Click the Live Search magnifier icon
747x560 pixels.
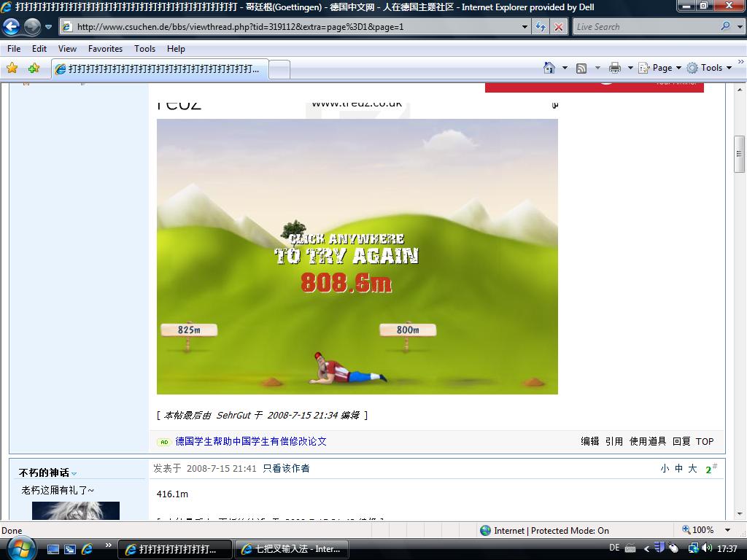point(725,27)
